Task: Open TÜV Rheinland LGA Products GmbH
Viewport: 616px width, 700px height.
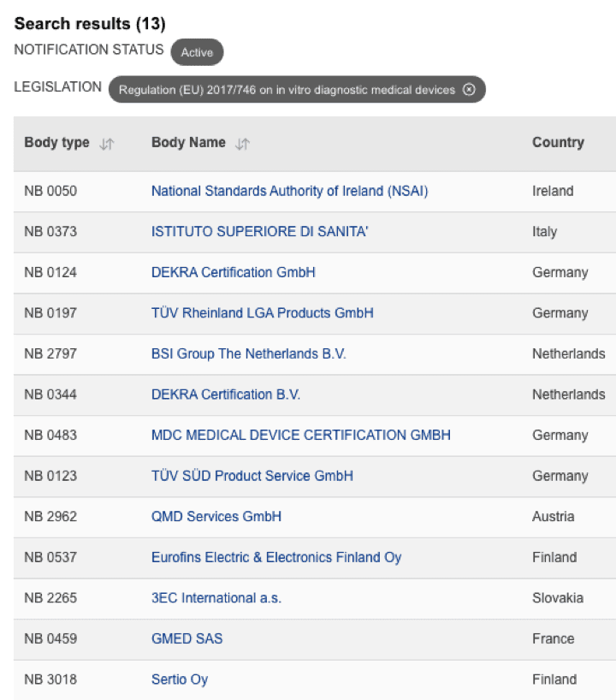Action: (x=262, y=313)
